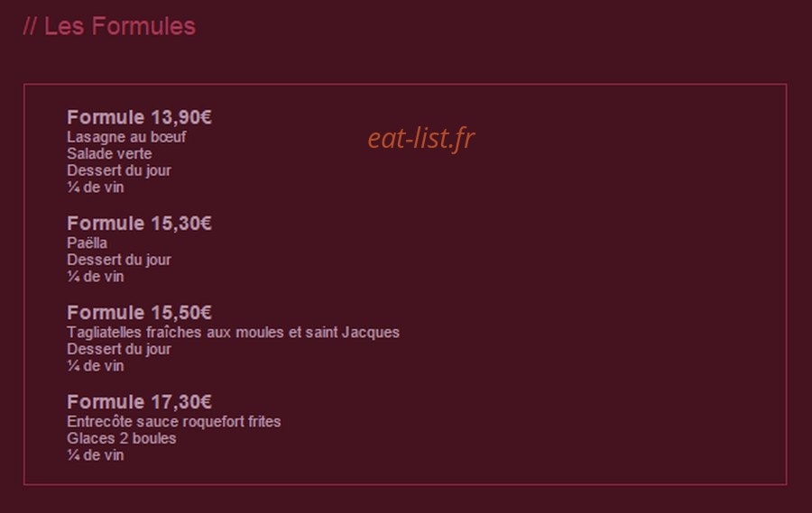812x513 pixels.
Task: Click Tagliatelles fraîches aux moules line
Action: point(233,333)
